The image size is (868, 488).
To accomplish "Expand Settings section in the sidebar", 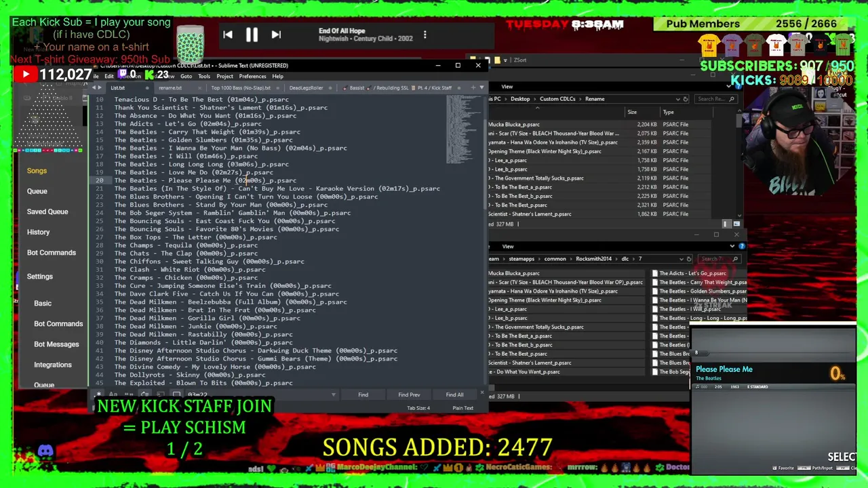I will (39, 277).
